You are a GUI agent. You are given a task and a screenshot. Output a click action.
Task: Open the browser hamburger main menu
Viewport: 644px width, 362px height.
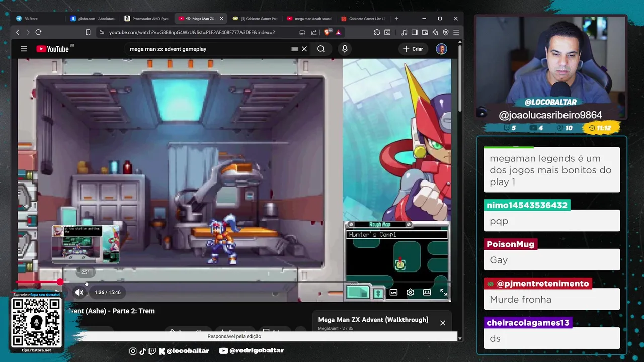(x=456, y=32)
